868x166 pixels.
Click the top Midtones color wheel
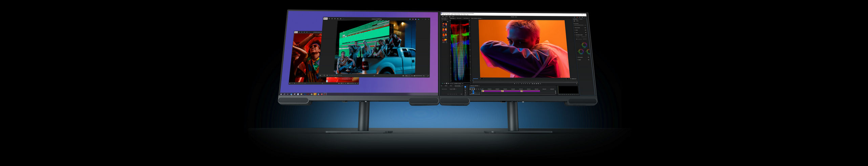(x=585, y=45)
